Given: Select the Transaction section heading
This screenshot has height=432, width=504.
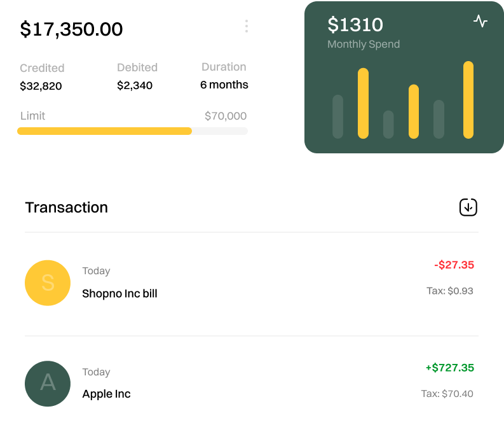Looking at the screenshot, I should [x=66, y=207].
